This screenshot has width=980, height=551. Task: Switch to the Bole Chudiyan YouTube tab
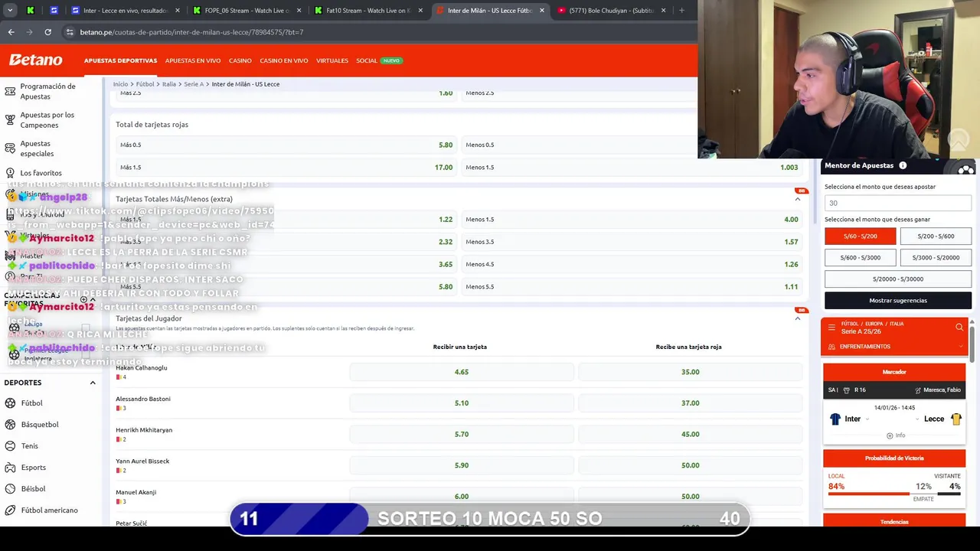point(610,11)
